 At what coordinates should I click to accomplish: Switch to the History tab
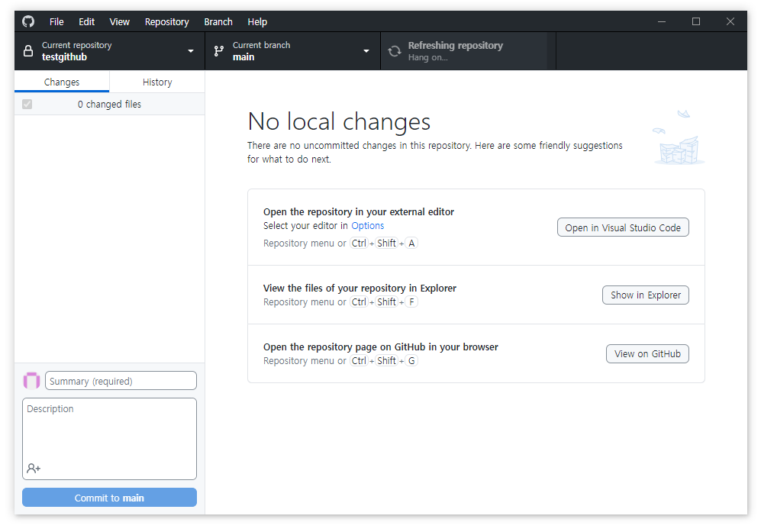(x=157, y=82)
